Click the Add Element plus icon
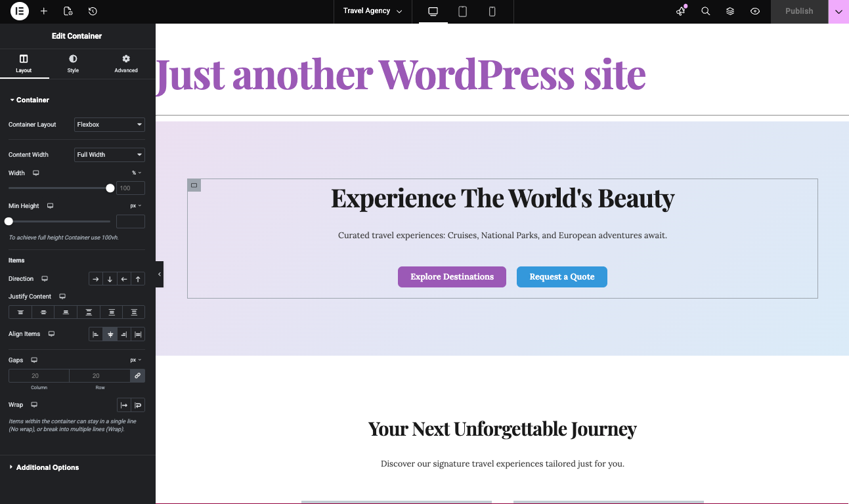Image resolution: width=849 pixels, height=504 pixels. click(44, 11)
